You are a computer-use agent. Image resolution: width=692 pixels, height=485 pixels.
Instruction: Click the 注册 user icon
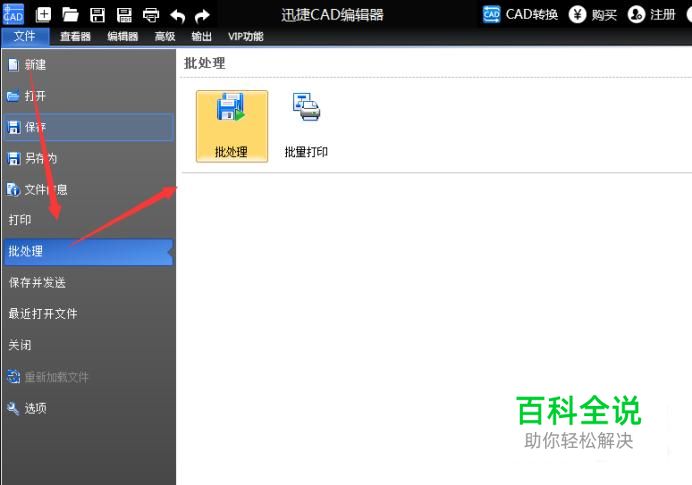pos(636,14)
